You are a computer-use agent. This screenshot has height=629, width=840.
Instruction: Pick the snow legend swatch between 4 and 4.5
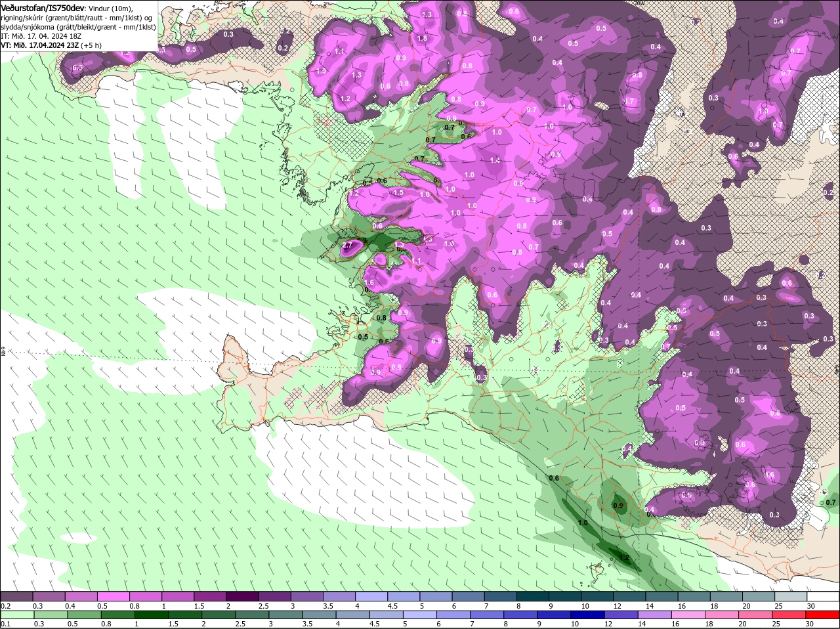pos(372,596)
